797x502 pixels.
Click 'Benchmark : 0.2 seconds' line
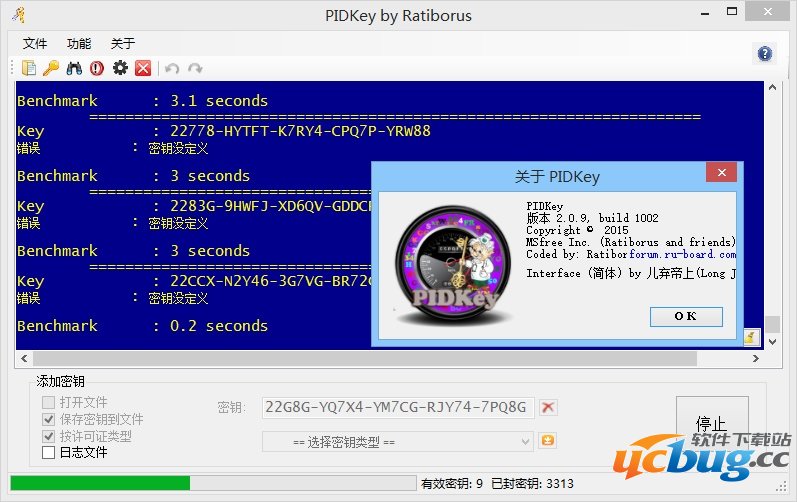click(142, 326)
